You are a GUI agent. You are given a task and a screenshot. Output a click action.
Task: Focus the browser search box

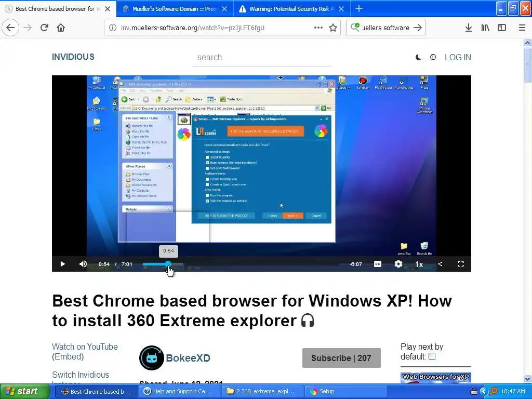[385, 28]
